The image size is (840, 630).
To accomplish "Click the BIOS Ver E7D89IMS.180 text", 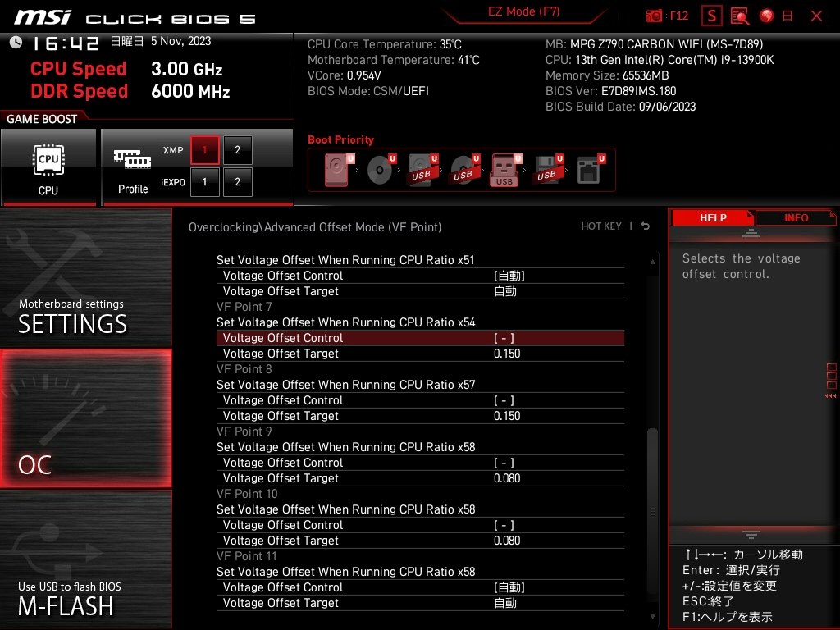I will click(610, 91).
